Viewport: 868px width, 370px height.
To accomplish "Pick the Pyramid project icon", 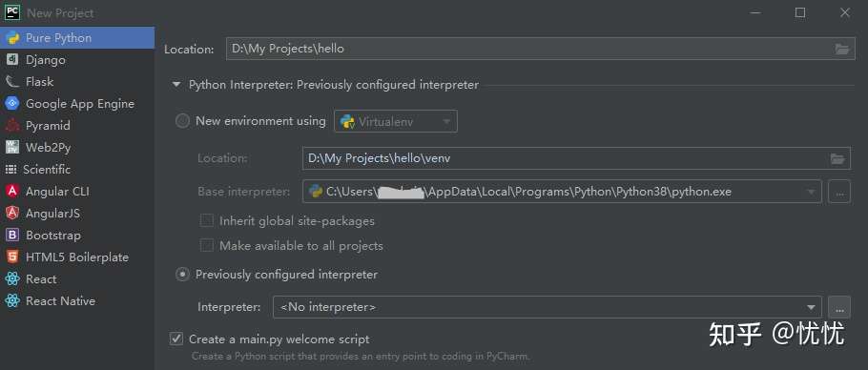I will (x=12, y=126).
